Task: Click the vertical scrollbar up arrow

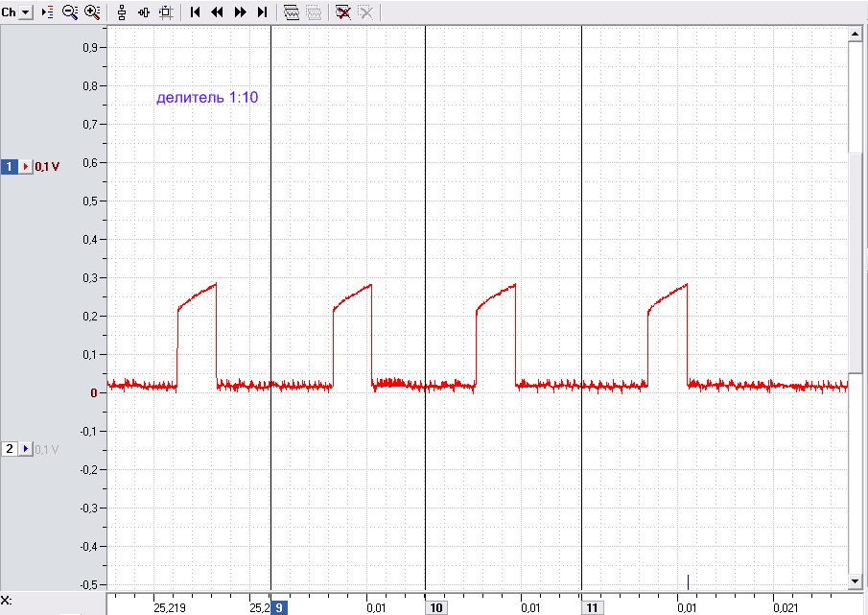Action: pyautogui.click(x=855, y=35)
